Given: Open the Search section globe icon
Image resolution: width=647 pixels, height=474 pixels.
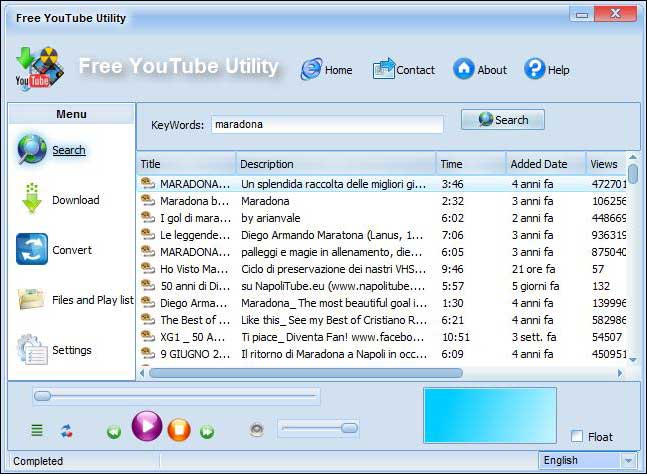Looking at the screenshot, I should pos(32,149).
